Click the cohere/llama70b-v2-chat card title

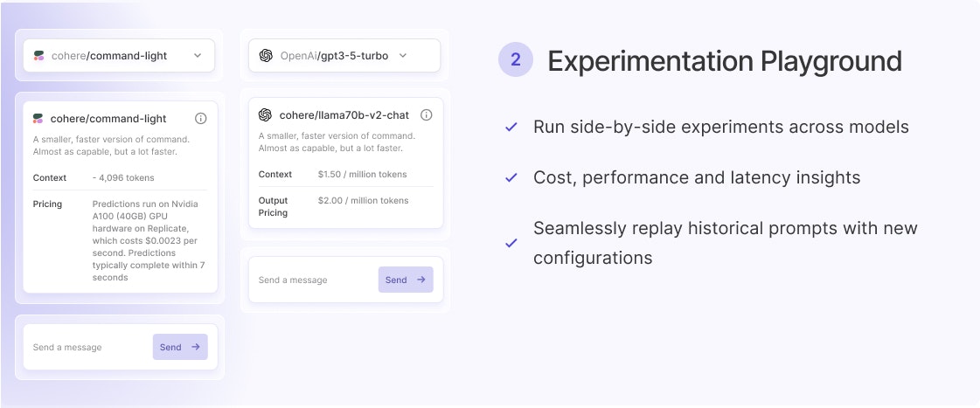(344, 114)
